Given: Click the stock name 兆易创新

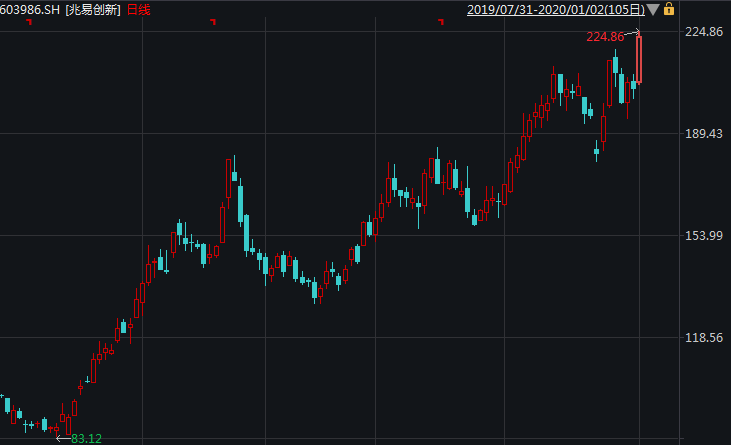Looking at the screenshot, I should point(93,10).
